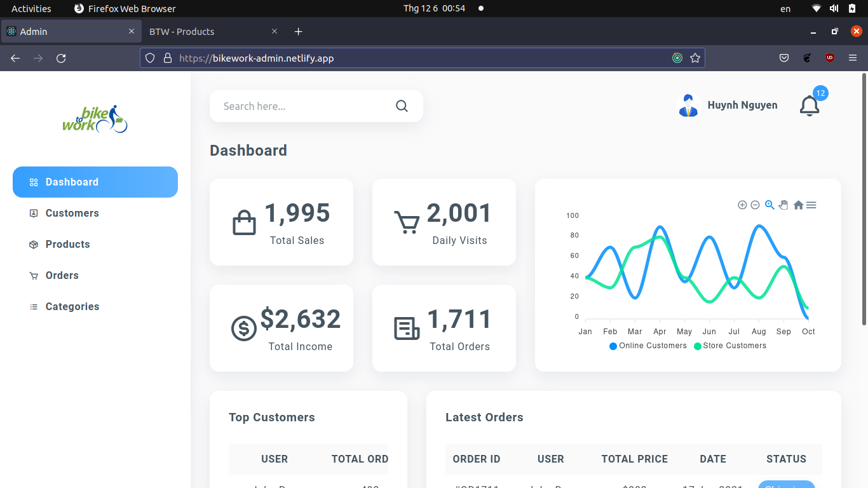Zoom in on the customers chart
The width and height of the screenshot is (868, 488).
click(742, 205)
